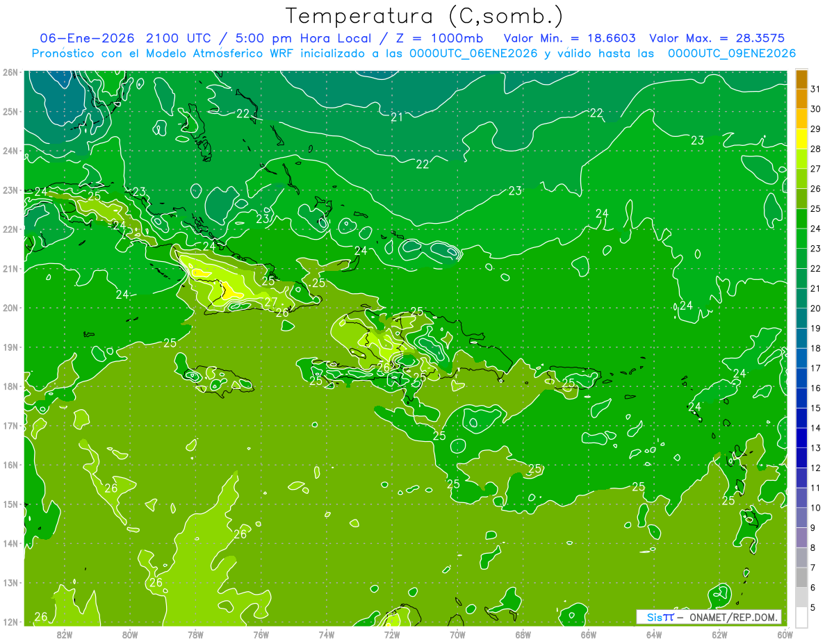Viewport: 834px width, 644px height.
Task: Click the '24N' latitude label
Action: click(x=10, y=151)
